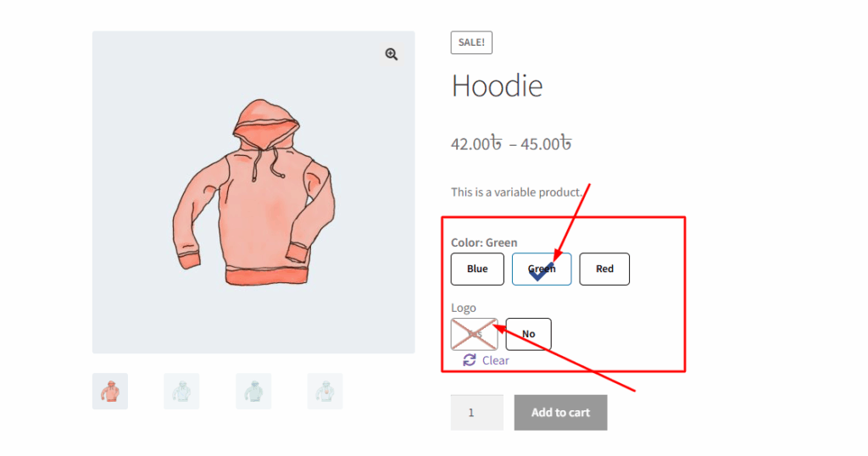
Task: Click the SALE! badge
Action: pos(471,42)
